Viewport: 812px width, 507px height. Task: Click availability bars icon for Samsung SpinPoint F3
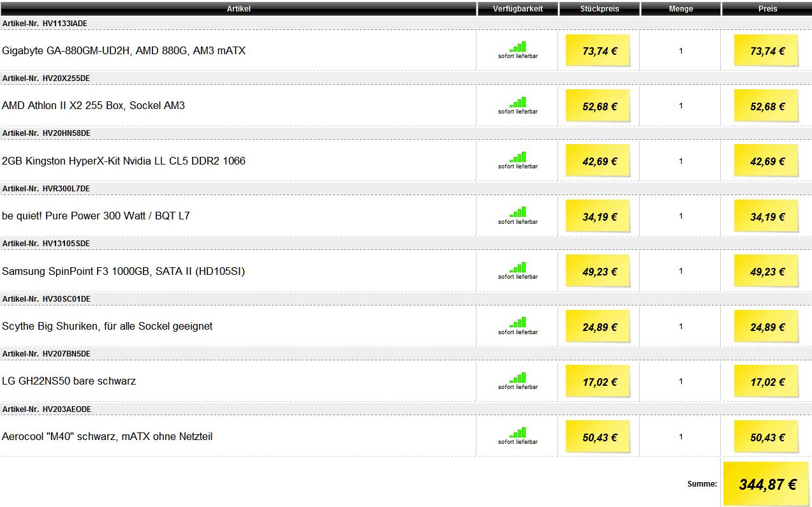coord(518,267)
